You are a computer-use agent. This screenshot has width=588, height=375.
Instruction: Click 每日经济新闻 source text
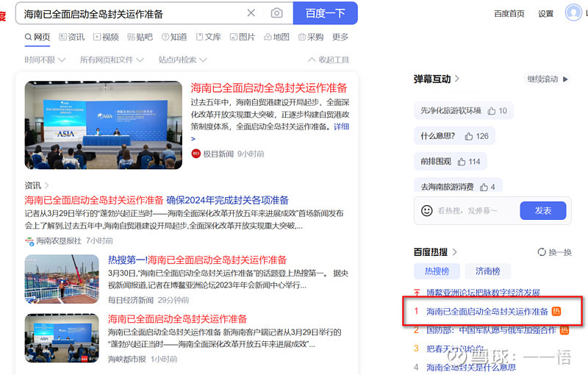(x=131, y=301)
